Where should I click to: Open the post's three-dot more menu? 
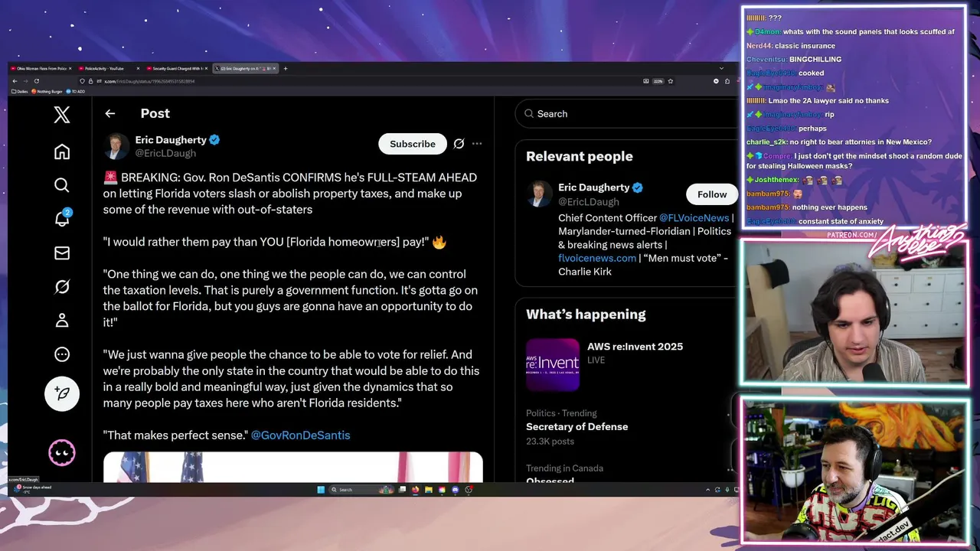coord(477,144)
